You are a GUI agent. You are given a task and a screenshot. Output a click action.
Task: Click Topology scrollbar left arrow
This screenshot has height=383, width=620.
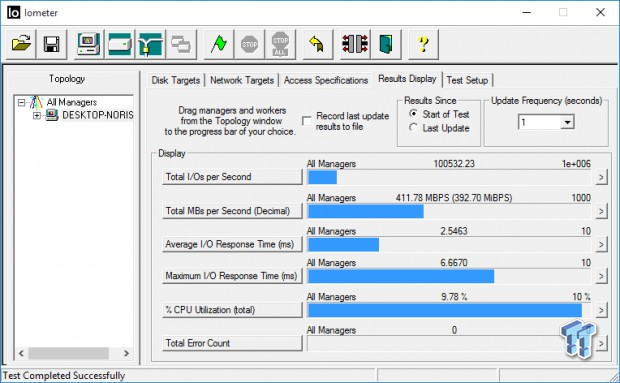tap(21, 353)
